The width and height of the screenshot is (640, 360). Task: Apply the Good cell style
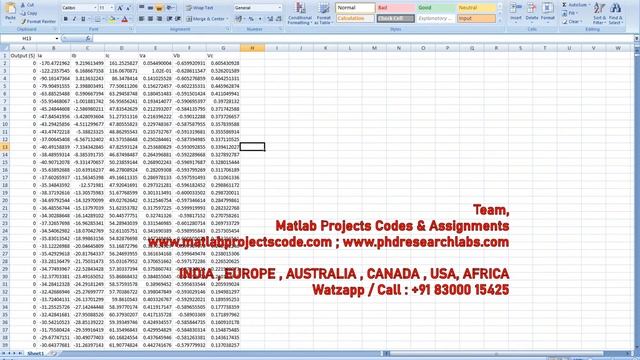[436, 8]
